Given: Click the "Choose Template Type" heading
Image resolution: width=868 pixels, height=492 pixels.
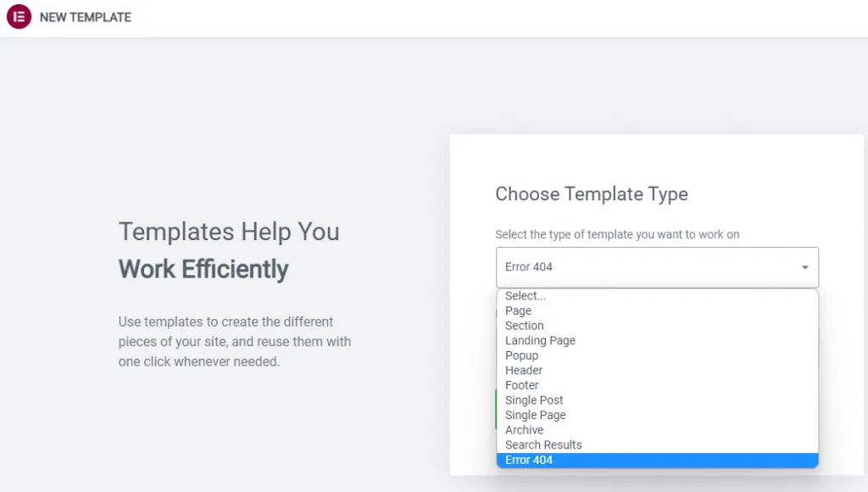Looking at the screenshot, I should [x=592, y=194].
